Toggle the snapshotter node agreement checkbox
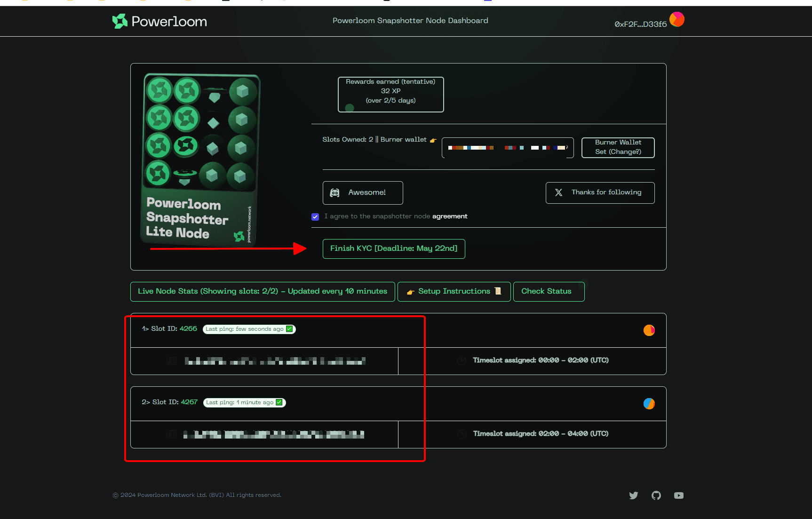The width and height of the screenshot is (812, 519). coord(315,216)
